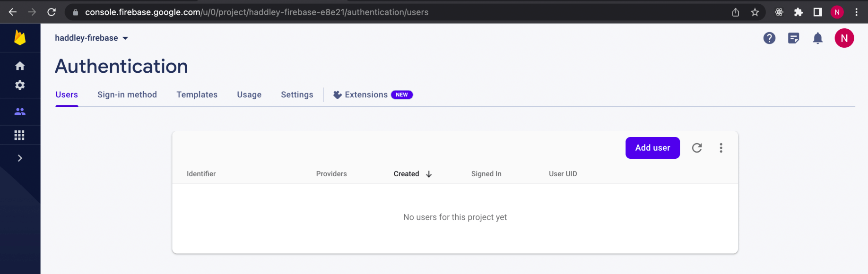This screenshot has height=274, width=868.
Task: Refresh the users list
Action: [x=697, y=148]
